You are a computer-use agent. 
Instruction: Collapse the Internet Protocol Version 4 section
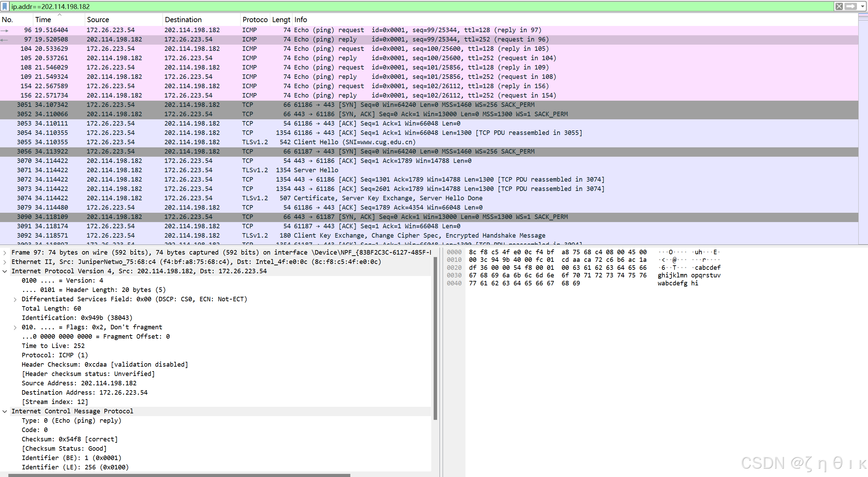(5, 271)
